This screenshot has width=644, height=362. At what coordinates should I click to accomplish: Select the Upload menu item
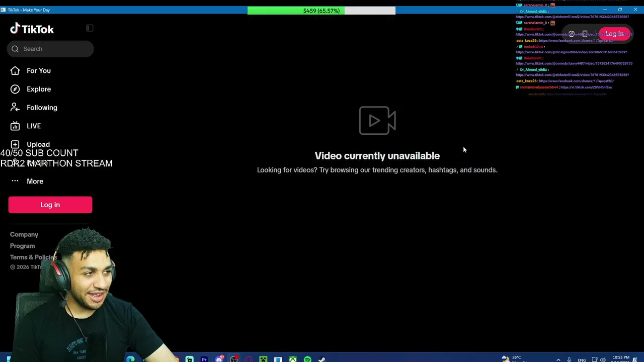click(x=38, y=144)
